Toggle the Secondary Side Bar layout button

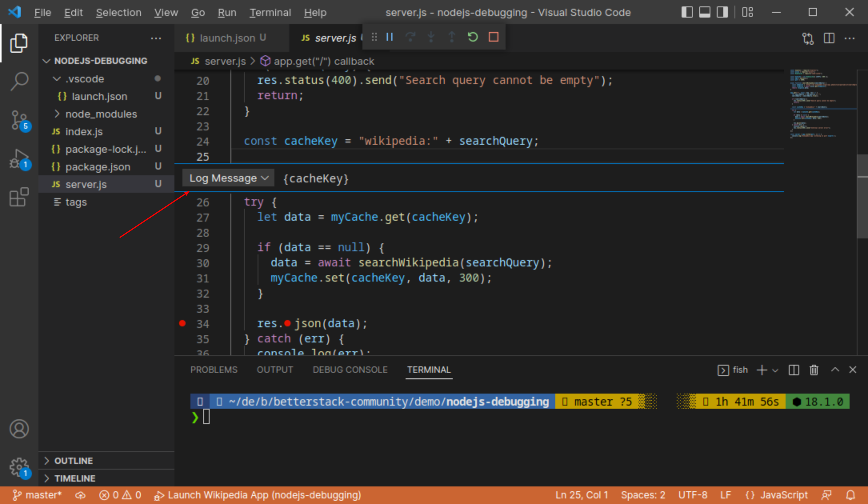tap(722, 12)
